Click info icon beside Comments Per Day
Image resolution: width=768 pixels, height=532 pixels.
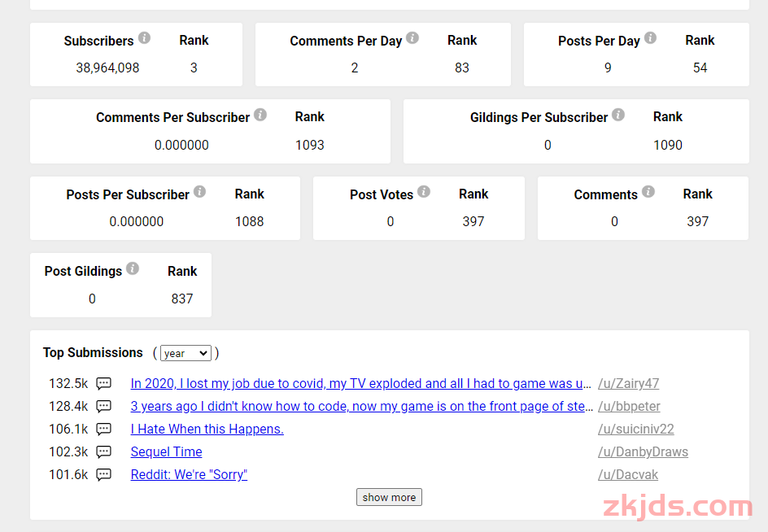click(x=412, y=38)
